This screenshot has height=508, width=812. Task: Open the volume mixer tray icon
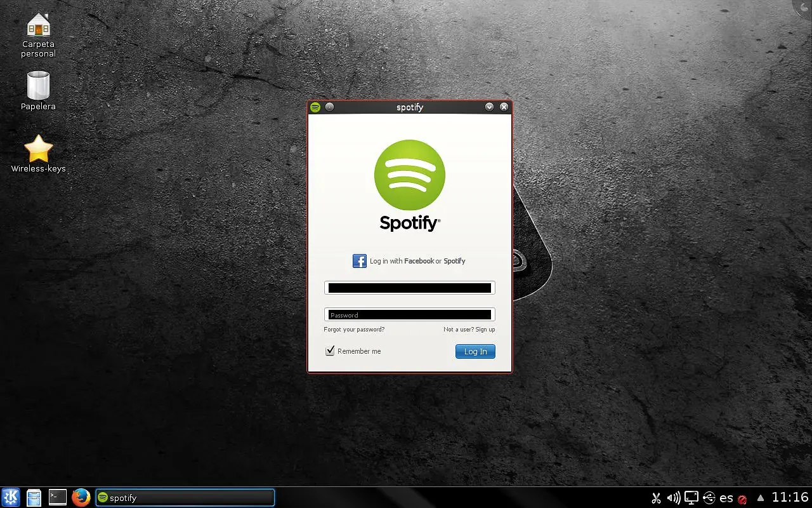point(674,498)
